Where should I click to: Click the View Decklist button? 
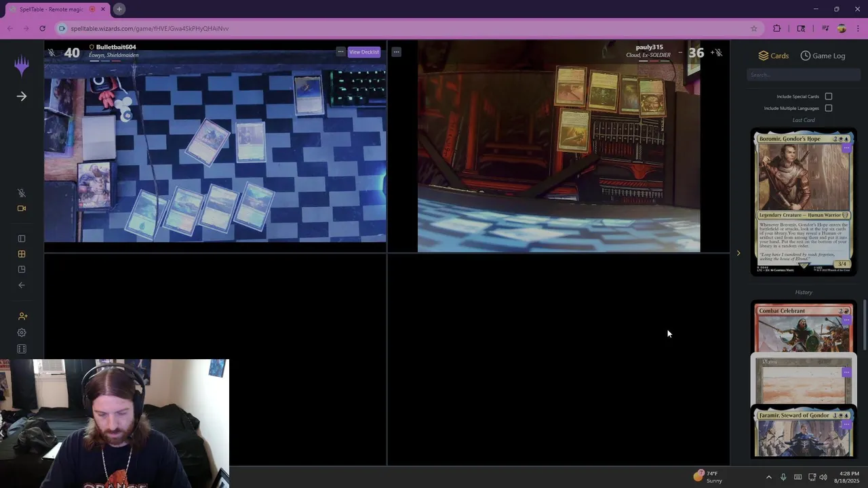pyautogui.click(x=364, y=52)
